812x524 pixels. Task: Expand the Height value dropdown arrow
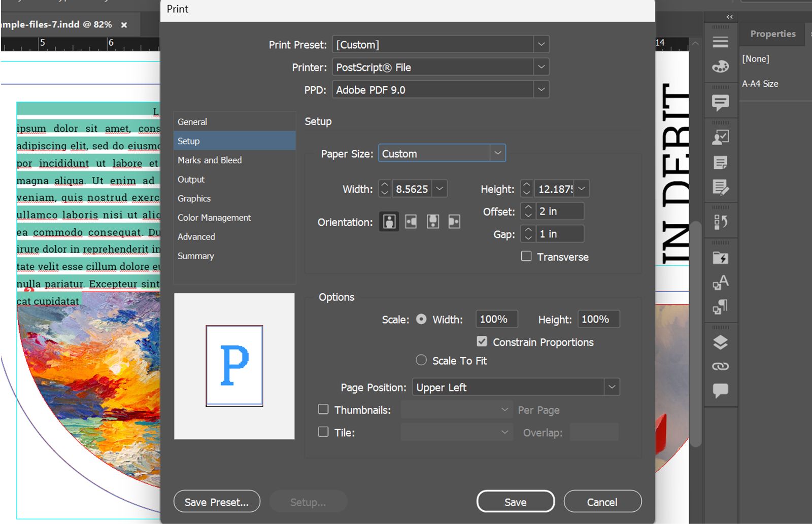[582, 189]
